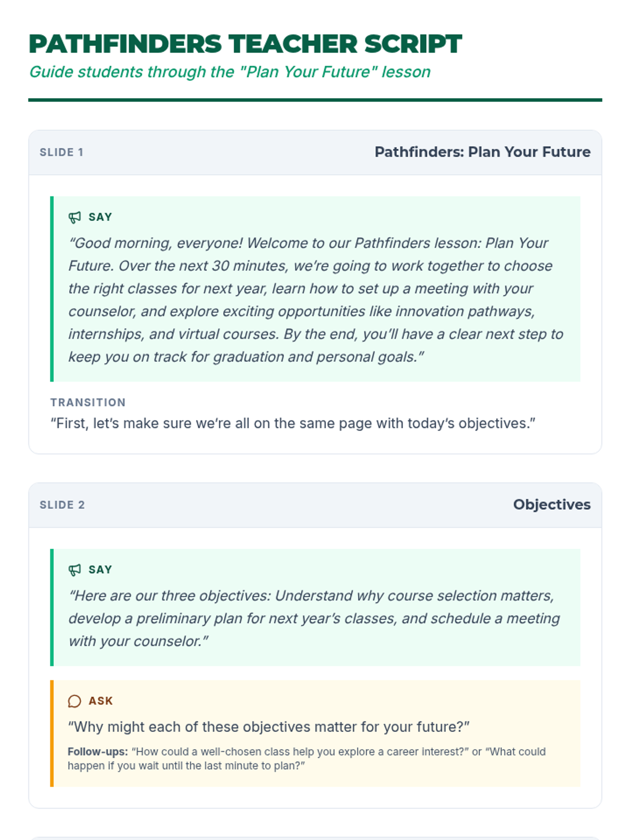Viewport: 630px width, 840px height.
Task: Click the megaphone icon in Slide 2
Action: [x=75, y=570]
